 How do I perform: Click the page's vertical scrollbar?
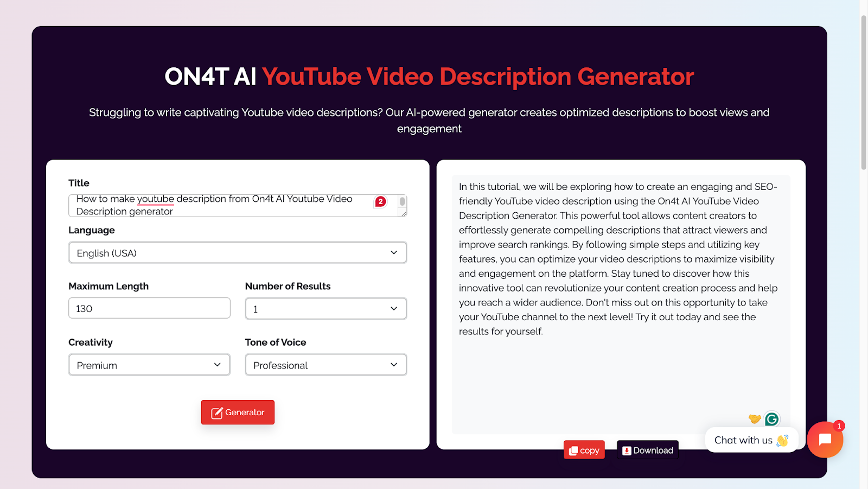pos(864,93)
